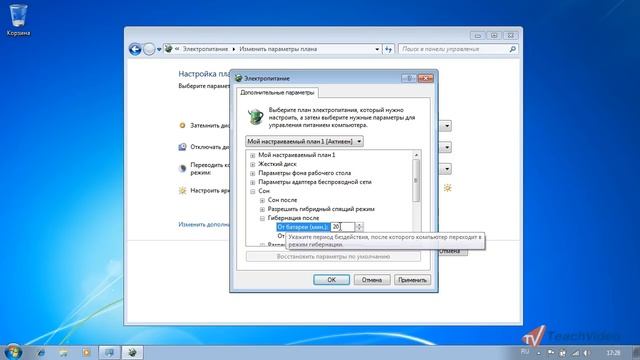Image resolution: width=640 pixels, height=360 pixels.
Task: Go back with the Control Panel back arrow
Action: click(135, 49)
